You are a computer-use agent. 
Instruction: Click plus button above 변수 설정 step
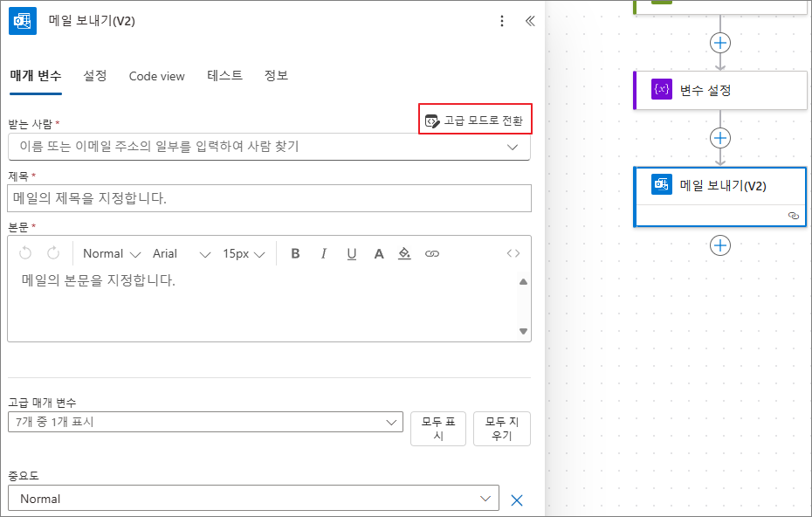(x=720, y=43)
